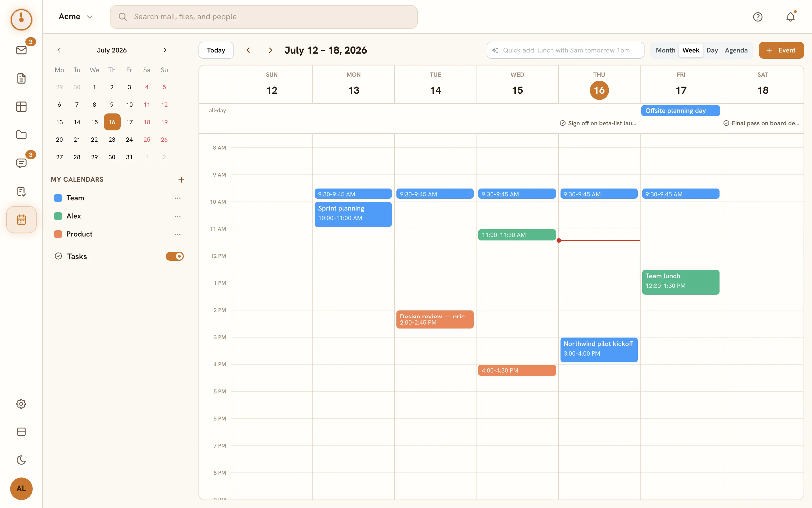This screenshot has width=812, height=508.
Task: Open Product calendar options ellipsis
Action: click(x=178, y=234)
